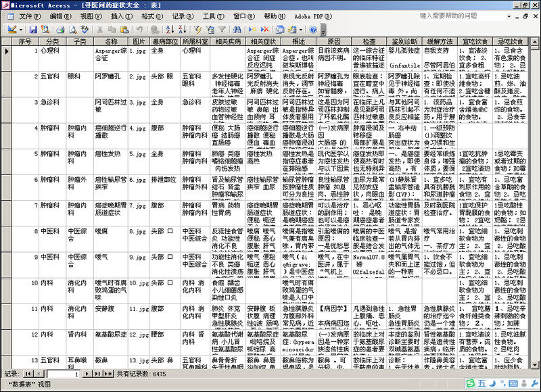Go to first record navigation button
This screenshot has height=392, width=541.
pyautogui.click(x=28, y=374)
